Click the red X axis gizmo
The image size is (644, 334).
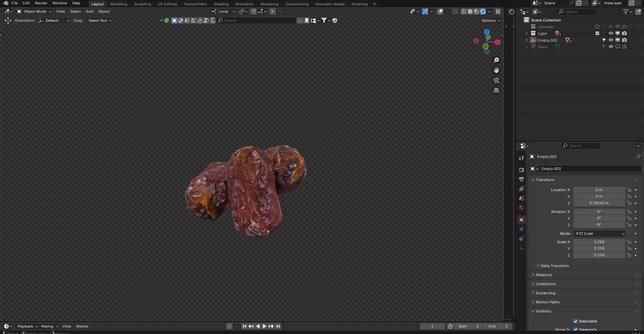pyautogui.click(x=498, y=42)
